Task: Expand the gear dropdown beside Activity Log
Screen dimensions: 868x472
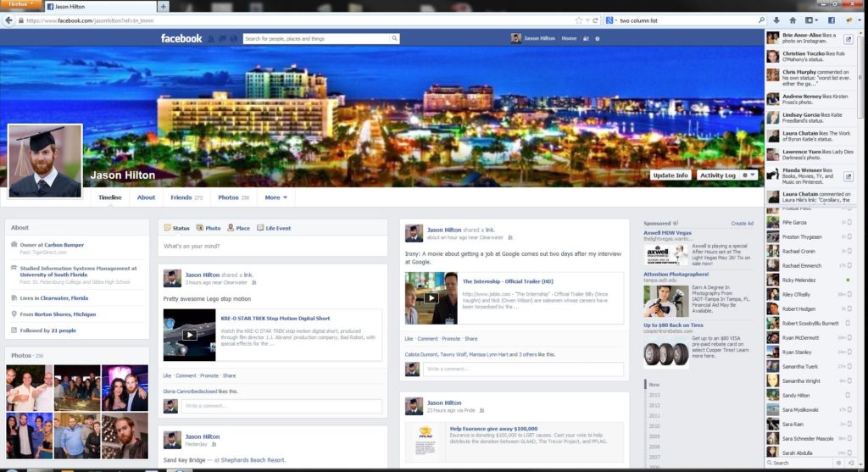Action: click(748, 175)
